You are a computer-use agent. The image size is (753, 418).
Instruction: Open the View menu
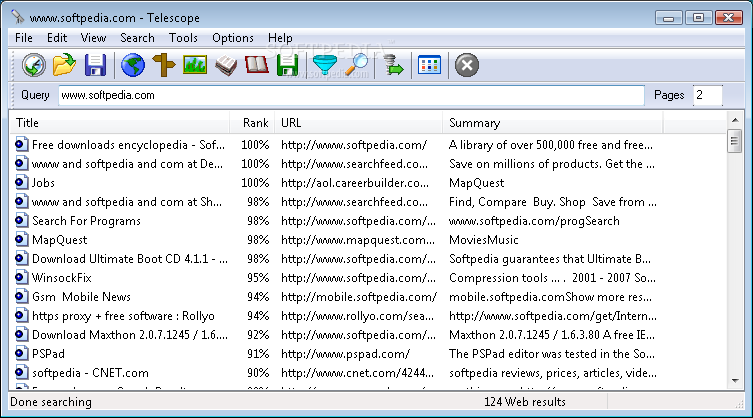(x=93, y=37)
